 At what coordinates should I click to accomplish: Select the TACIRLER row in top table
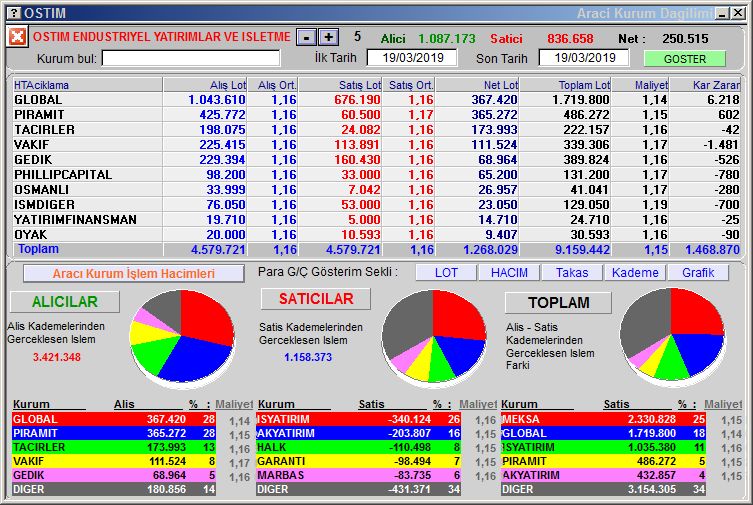coord(376,130)
